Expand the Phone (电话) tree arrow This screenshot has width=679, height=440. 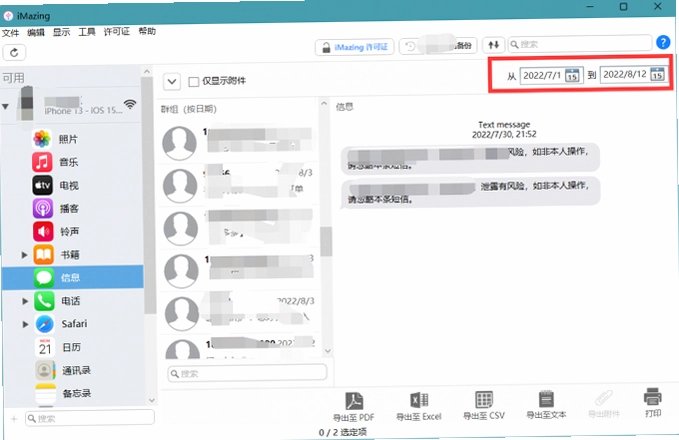25,301
